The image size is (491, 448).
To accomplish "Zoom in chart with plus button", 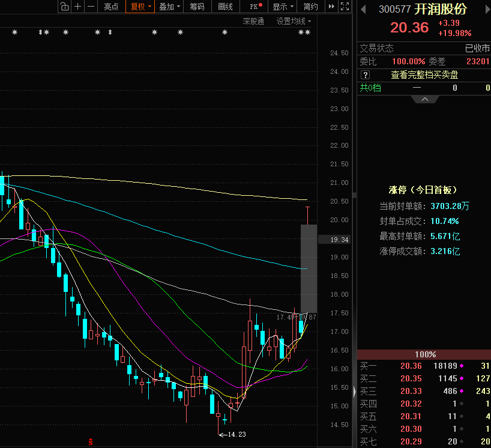I will (77, 6).
